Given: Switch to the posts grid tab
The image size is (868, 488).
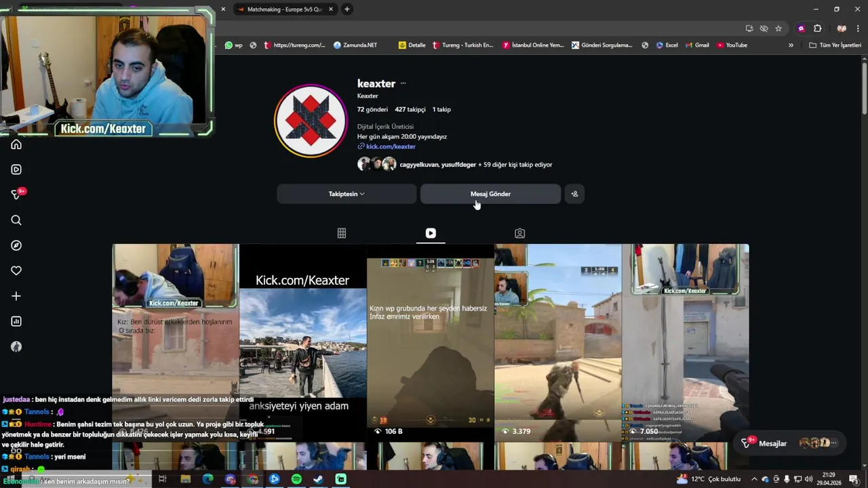Looking at the screenshot, I should tap(342, 233).
